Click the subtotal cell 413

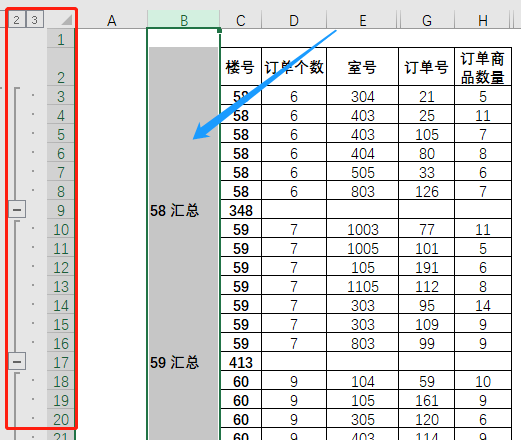click(241, 362)
